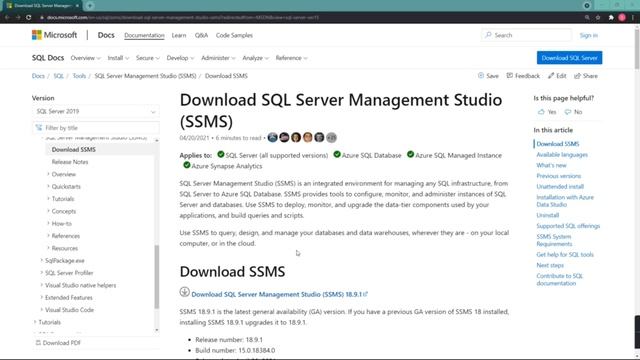640x360 pixels.
Task: Click the zoom magnifier icon in address bar
Action: [587, 18]
